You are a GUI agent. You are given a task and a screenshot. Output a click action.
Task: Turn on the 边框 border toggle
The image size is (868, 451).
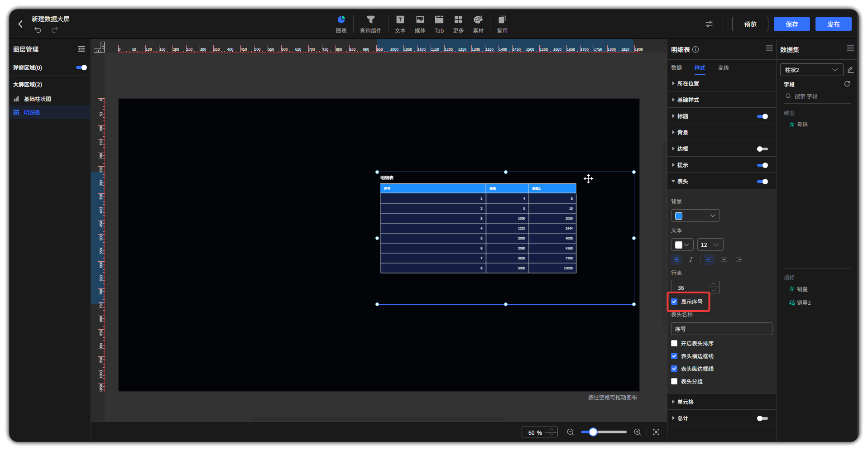point(762,149)
